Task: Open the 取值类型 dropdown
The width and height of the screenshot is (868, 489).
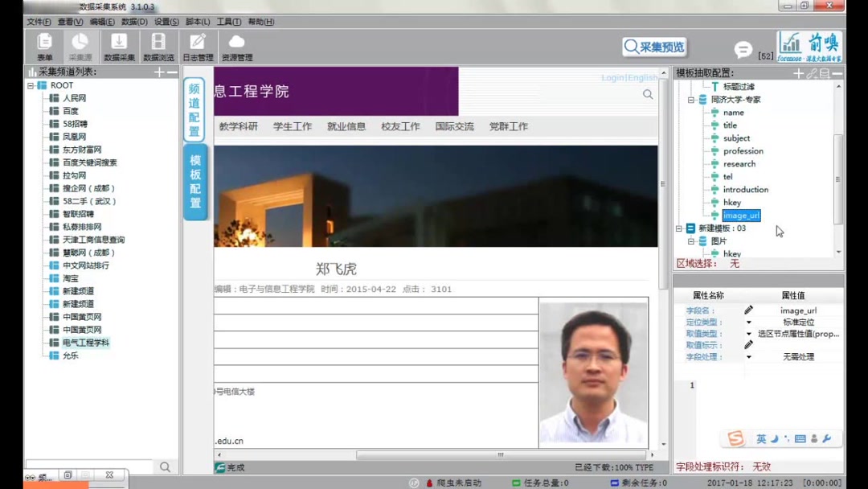Action: click(750, 334)
